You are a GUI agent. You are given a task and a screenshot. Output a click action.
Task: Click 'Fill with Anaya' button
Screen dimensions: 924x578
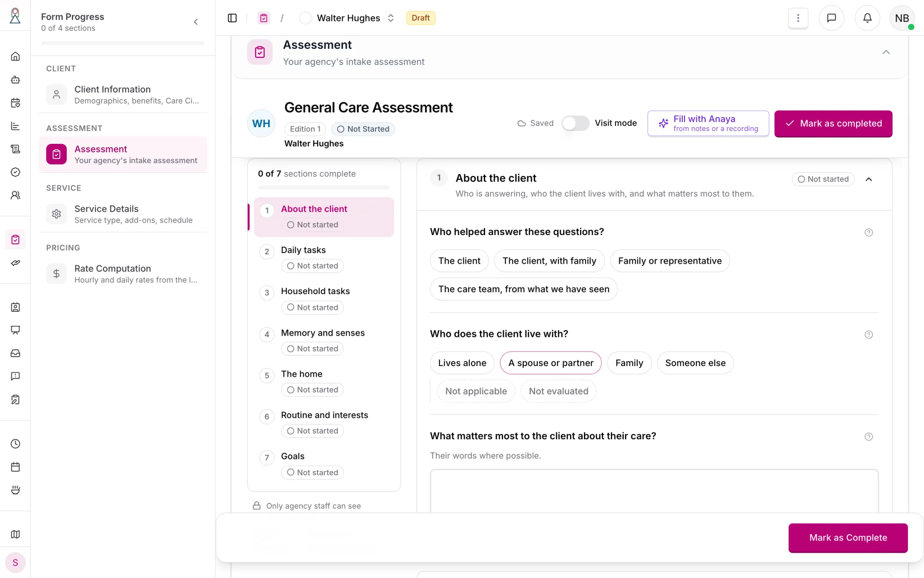(x=708, y=123)
